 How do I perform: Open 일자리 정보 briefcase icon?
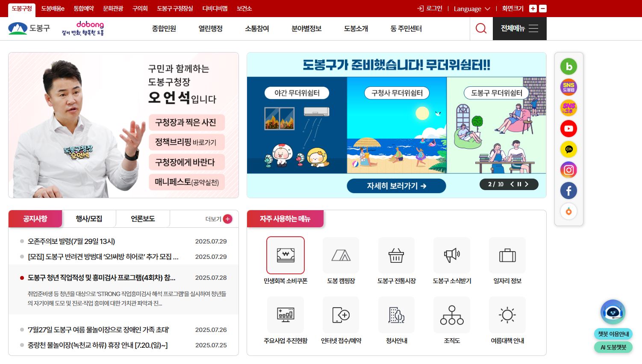507,255
